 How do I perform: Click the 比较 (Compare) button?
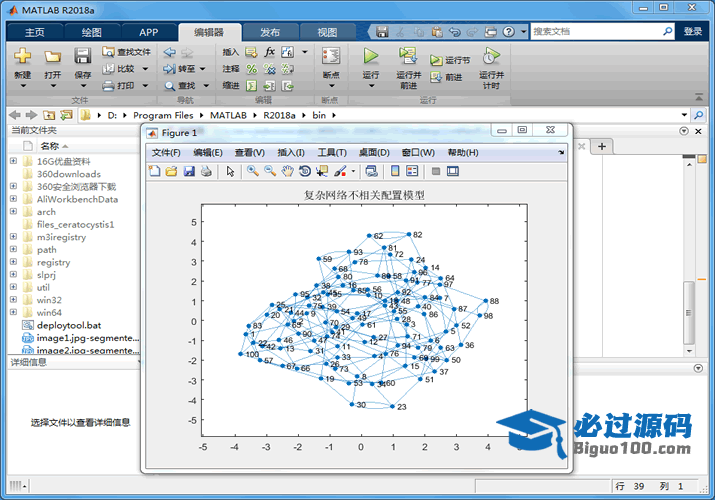[x=119, y=69]
